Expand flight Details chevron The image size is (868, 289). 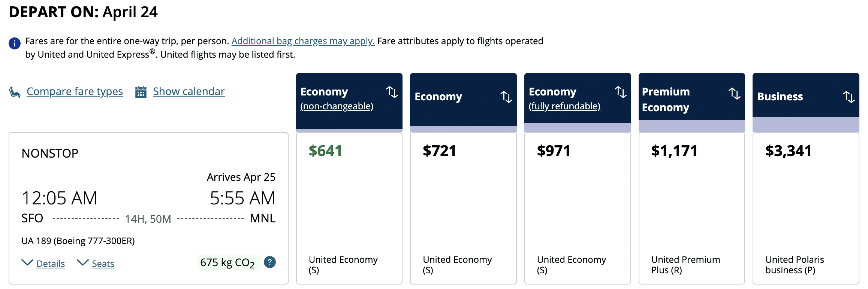(x=27, y=263)
